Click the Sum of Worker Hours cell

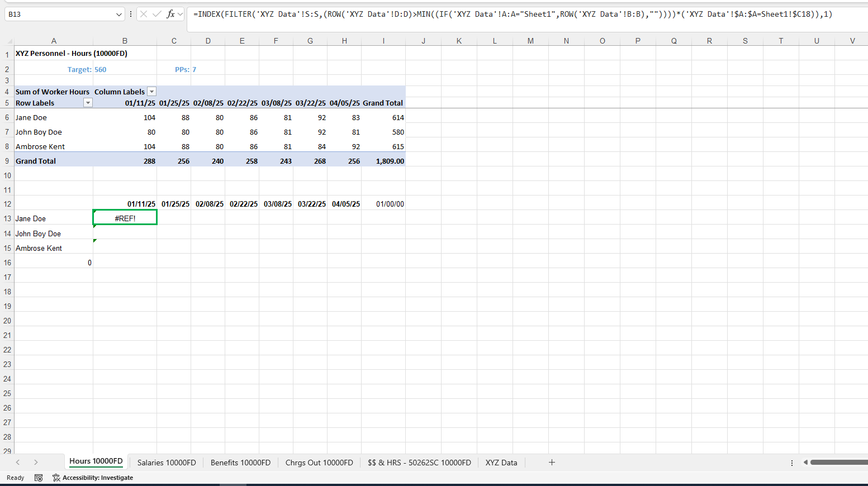(x=53, y=92)
